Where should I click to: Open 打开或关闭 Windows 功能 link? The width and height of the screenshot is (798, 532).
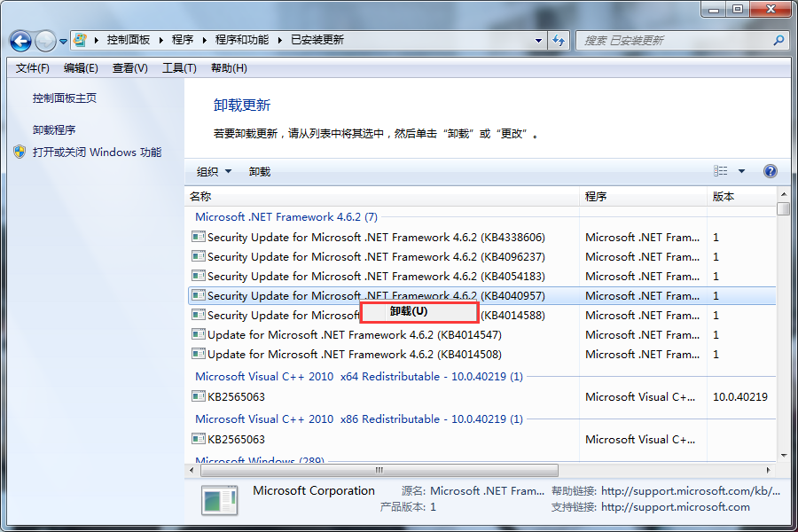pos(97,152)
